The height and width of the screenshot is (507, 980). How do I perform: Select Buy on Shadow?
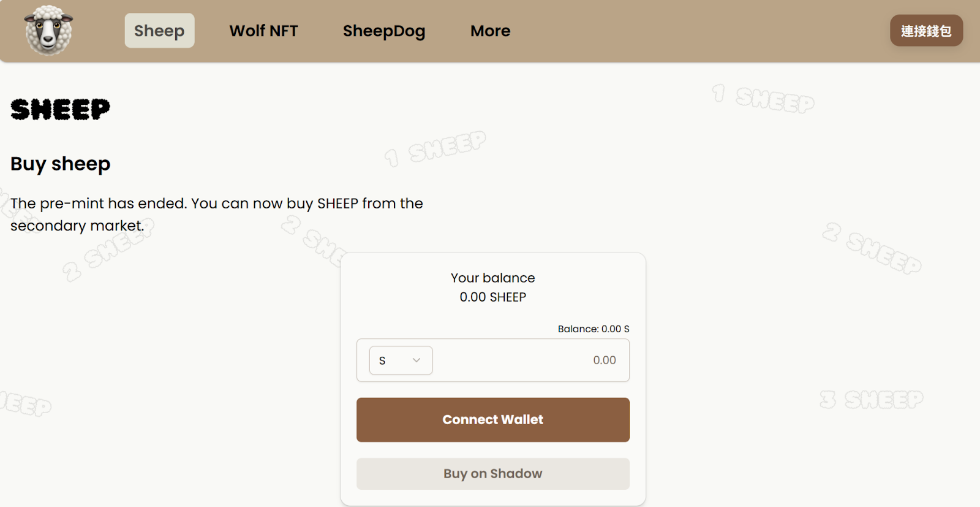(492, 474)
